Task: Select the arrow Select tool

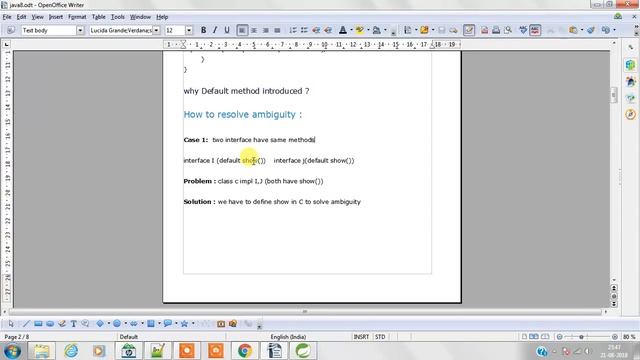Action: pyautogui.click(x=11, y=324)
